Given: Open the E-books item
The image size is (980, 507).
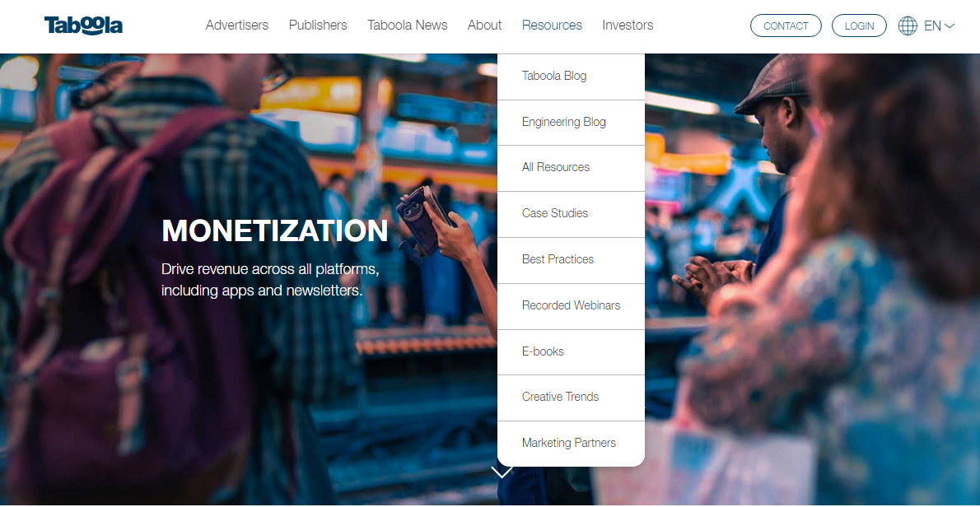Looking at the screenshot, I should [x=571, y=352].
